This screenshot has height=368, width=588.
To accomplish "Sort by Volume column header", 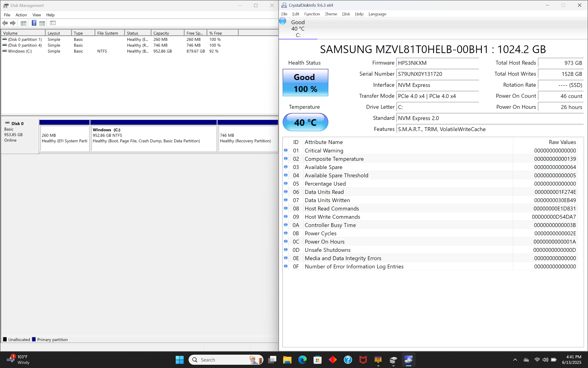I will click(x=23, y=33).
